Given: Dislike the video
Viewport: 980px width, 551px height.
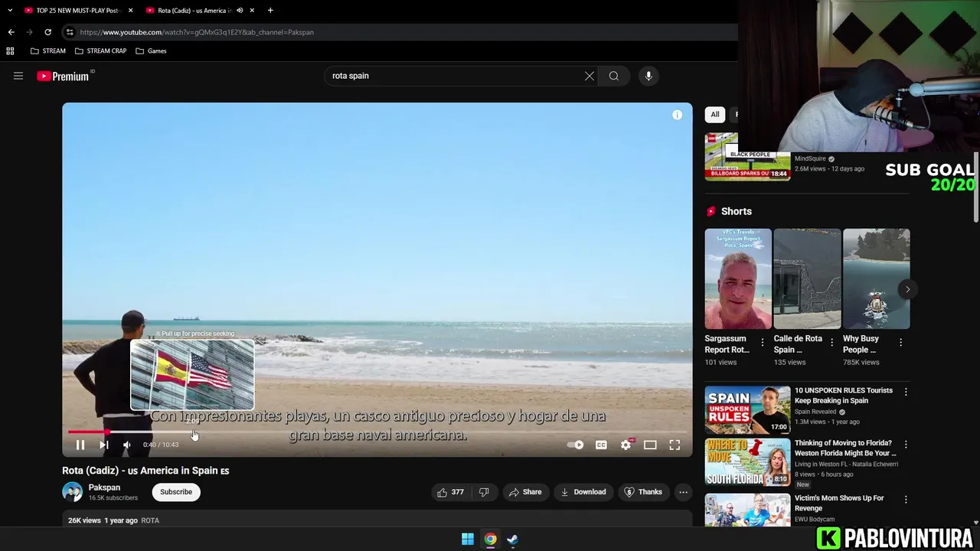Looking at the screenshot, I should click(x=484, y=492).
